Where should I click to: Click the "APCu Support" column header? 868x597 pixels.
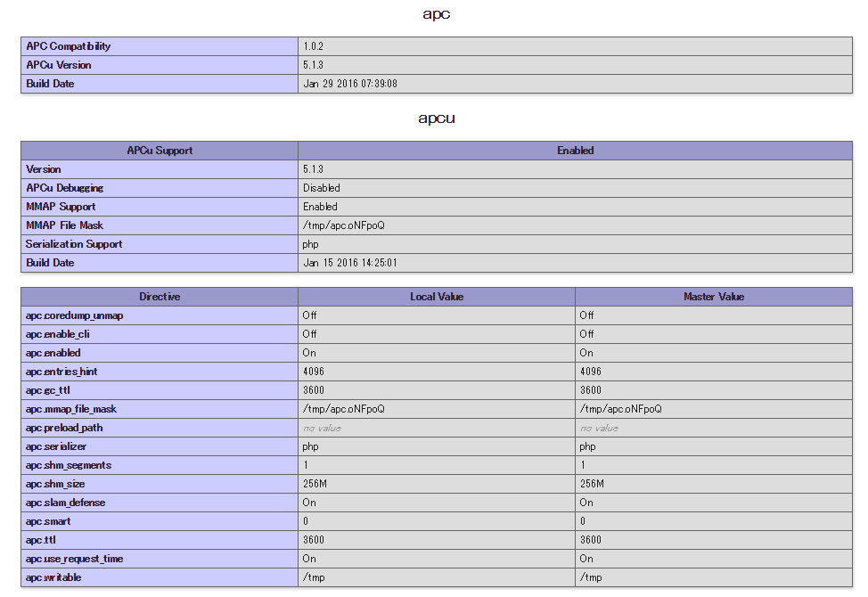tap(159, 151)
